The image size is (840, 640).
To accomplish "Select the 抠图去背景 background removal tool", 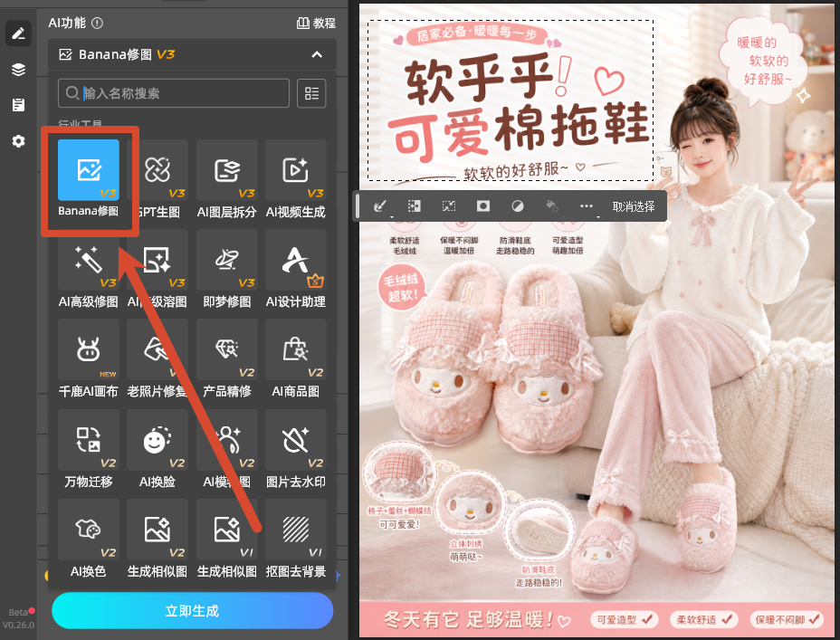I will coord(296,539).
